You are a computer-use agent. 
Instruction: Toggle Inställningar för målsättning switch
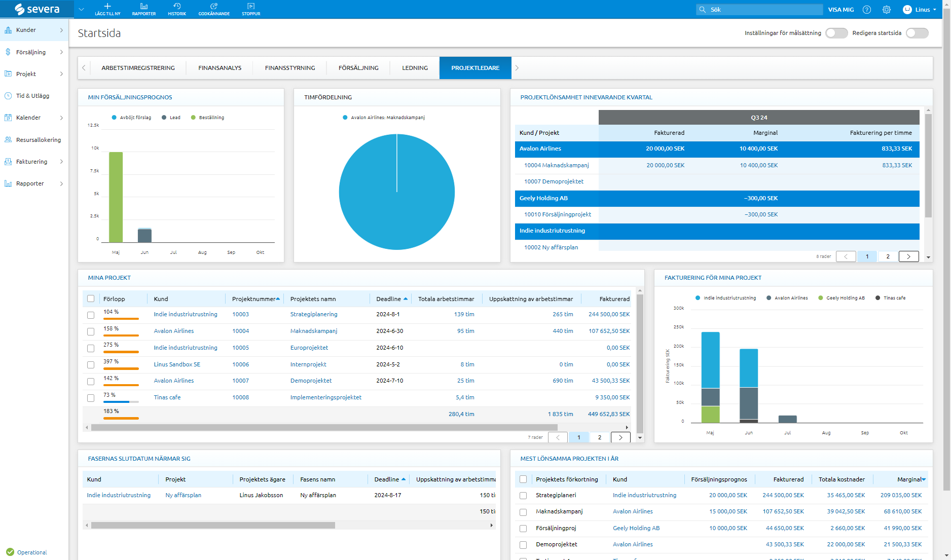coord(836,33)
